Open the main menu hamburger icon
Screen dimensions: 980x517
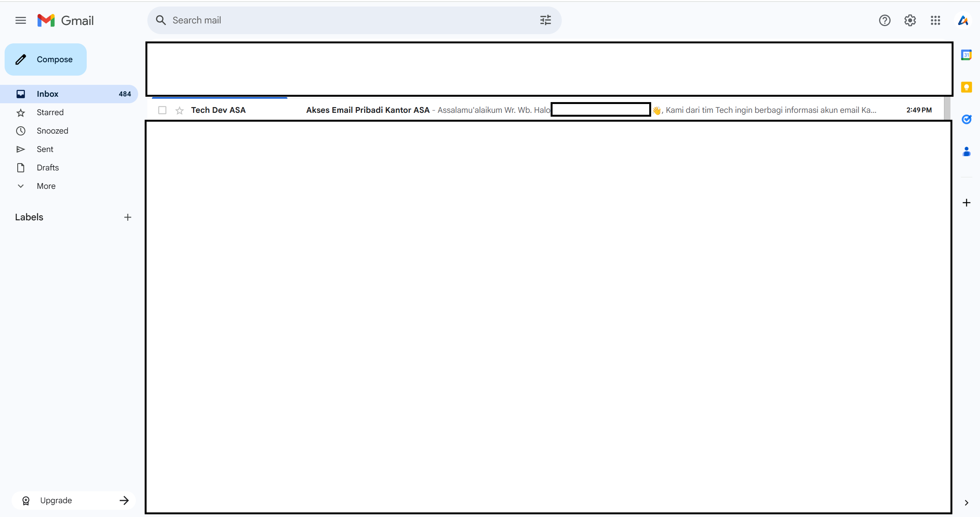point(21,20)
